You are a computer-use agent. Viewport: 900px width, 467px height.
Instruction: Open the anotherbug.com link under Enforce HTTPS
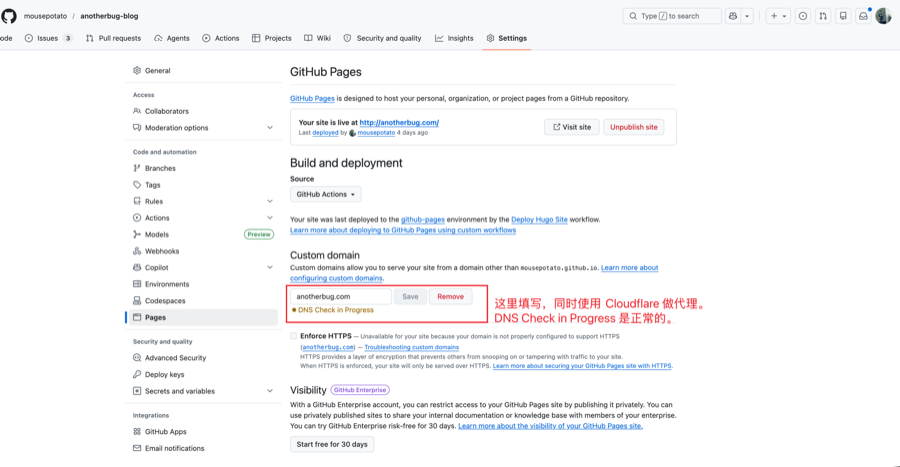coord(328,347)
